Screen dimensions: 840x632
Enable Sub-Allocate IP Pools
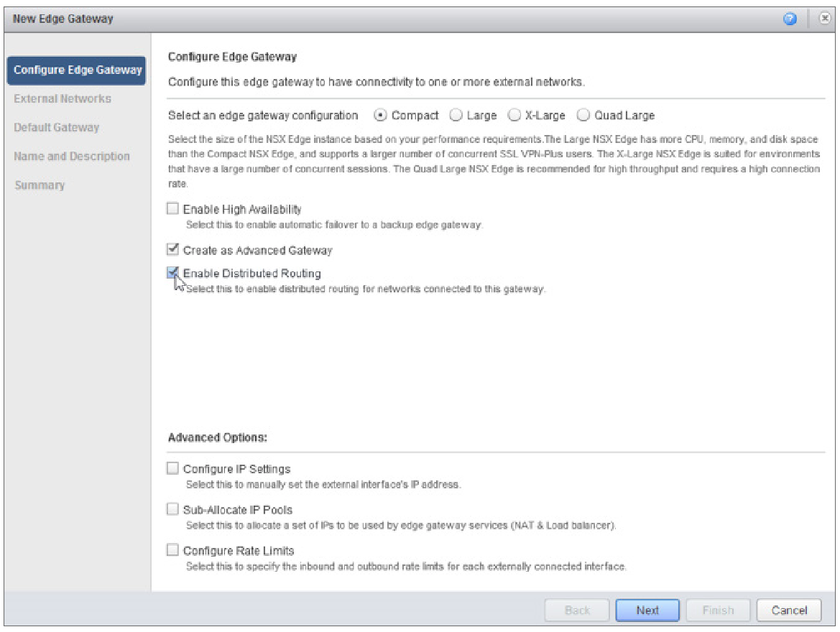[x=172, y=508]
